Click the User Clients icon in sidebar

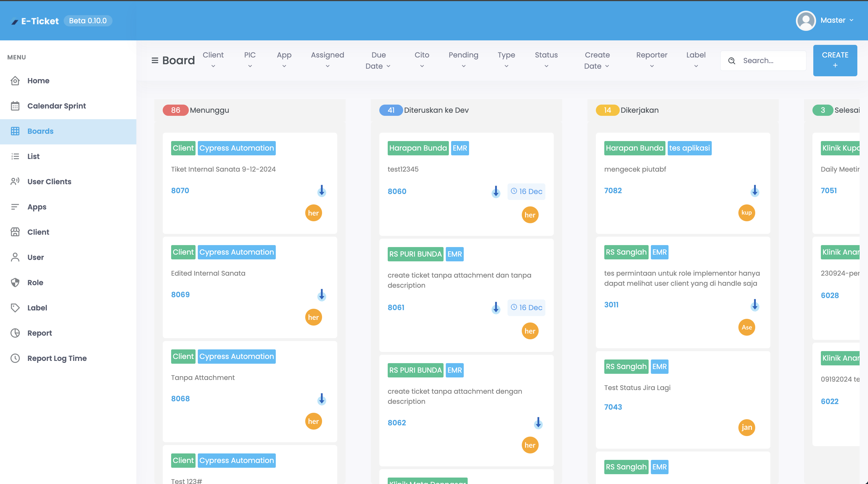point(15,181)
